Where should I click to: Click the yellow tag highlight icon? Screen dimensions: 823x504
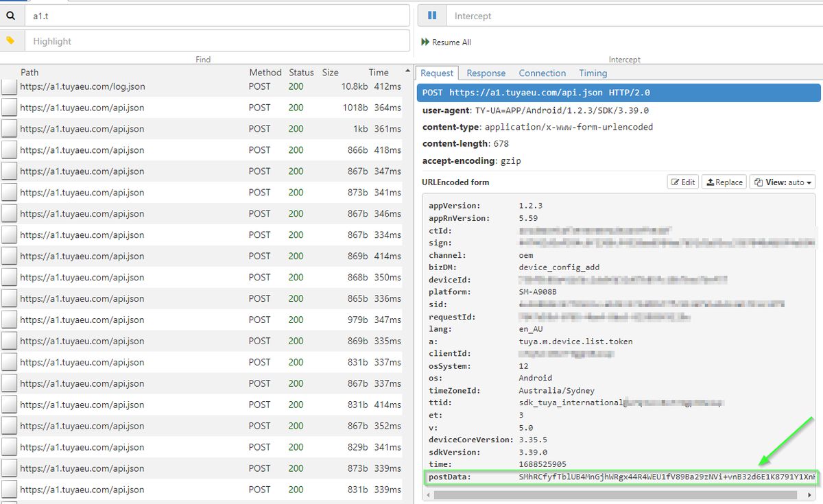10,40
